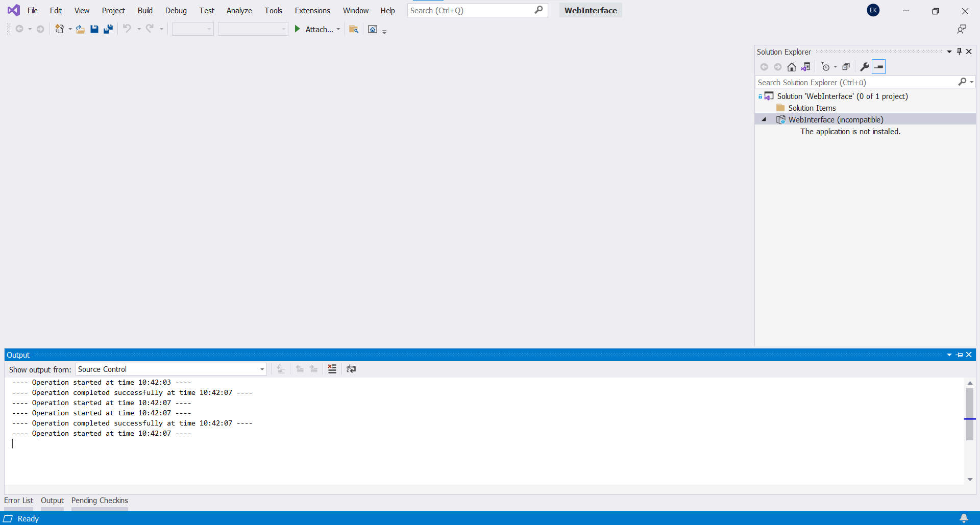Switch views icon in Solution Explorer

[805, 67]
